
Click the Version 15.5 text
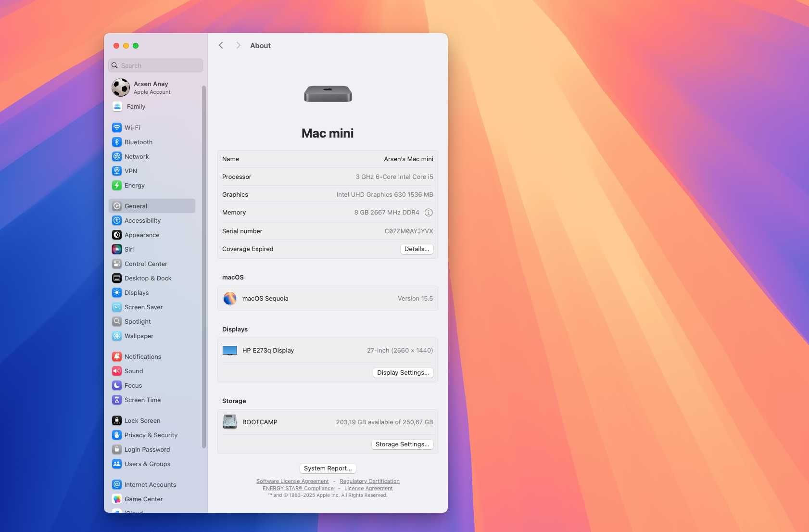click(415, 298)
